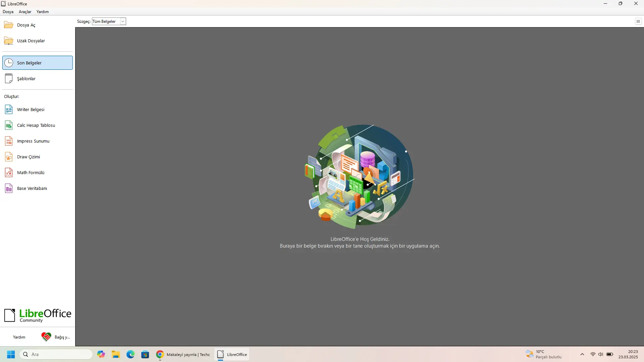Click the LibreOffice taskbar button
This screenshot has width=644, height=362.
(x=232, y=354)
